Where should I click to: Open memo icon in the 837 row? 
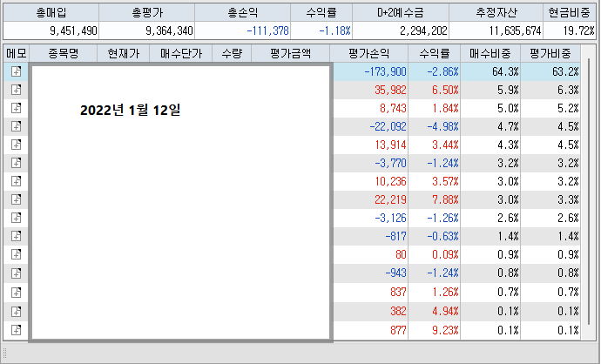pos(16,292)
